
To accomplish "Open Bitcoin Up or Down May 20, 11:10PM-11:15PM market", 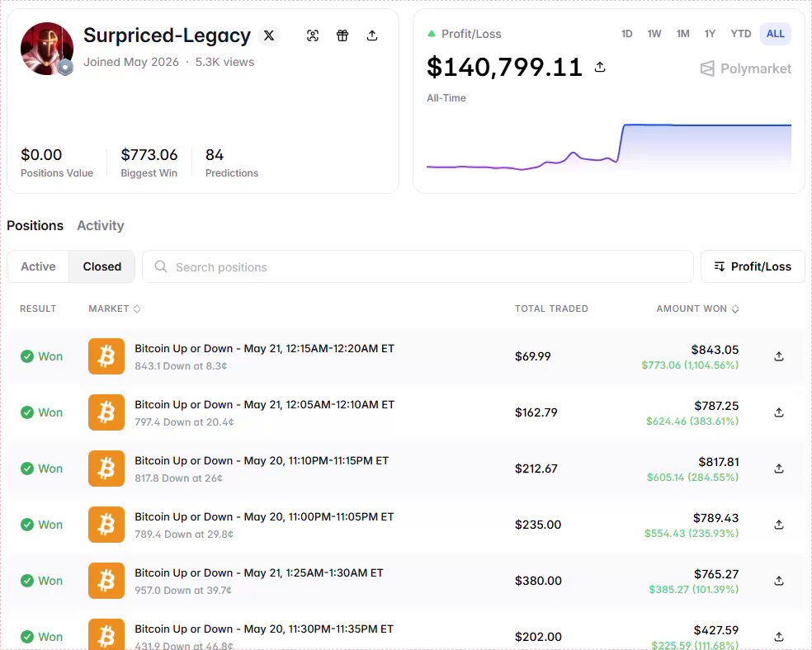I will 262,460.
